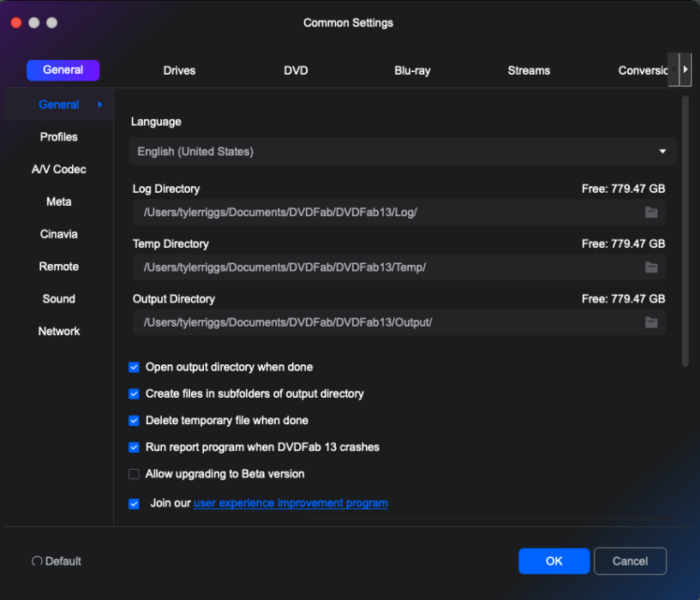The width and height of the screenshot is (700, 600).
Task: Open Cinavia settings in sidebar
Action: (59, 234)
